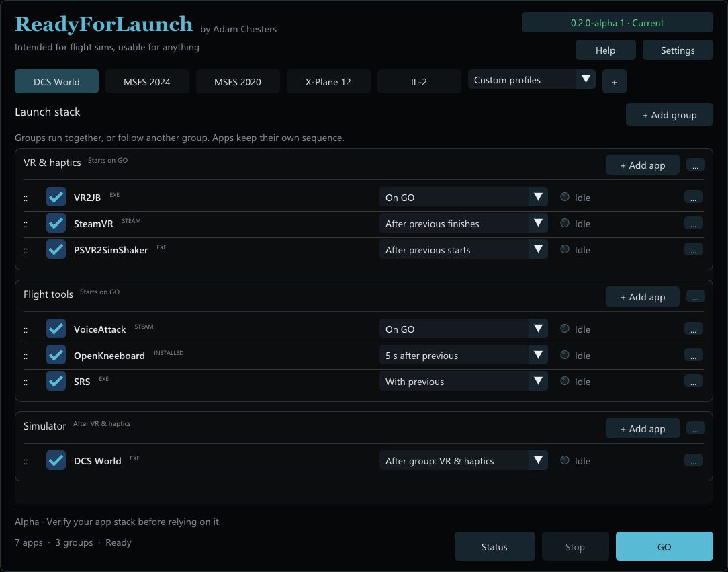
Task: Click the SteamVR row drag handle
Action: [26, 224]
